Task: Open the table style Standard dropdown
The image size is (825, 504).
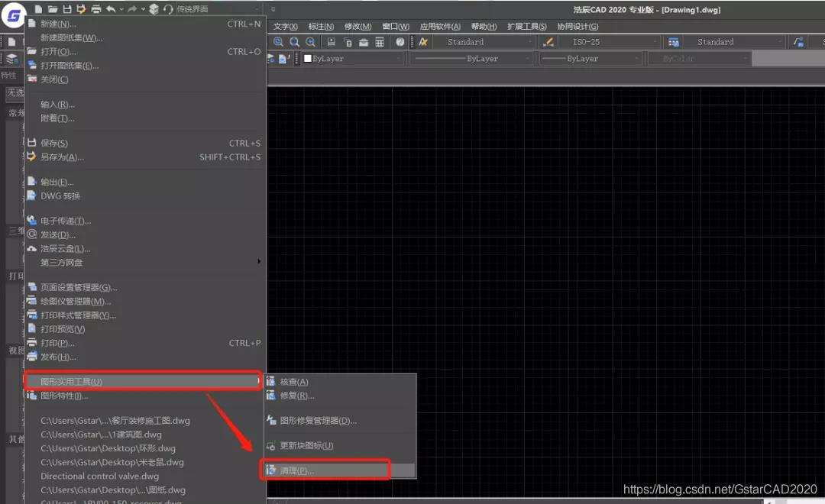Action: (x=735, y=42)
